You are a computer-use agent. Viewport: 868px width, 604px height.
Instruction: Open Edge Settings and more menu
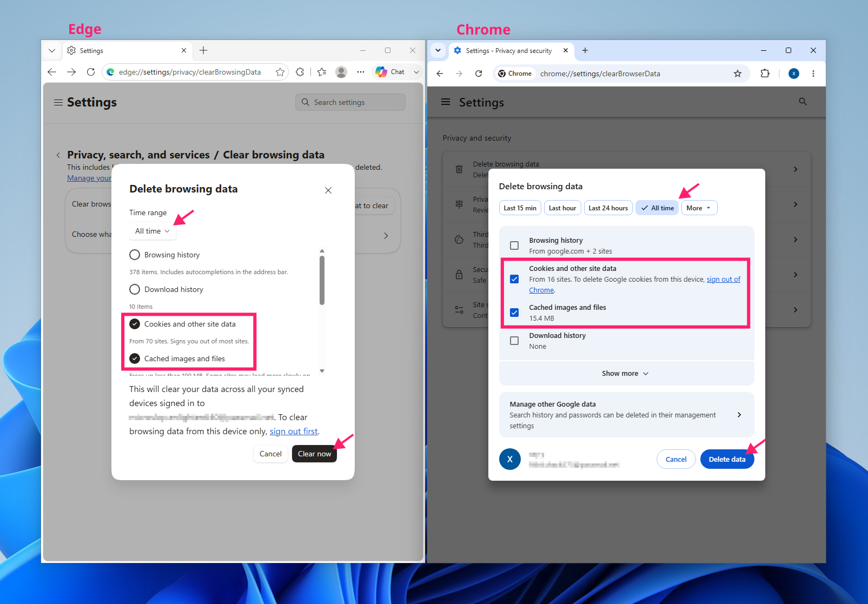[x=361, y=72]
